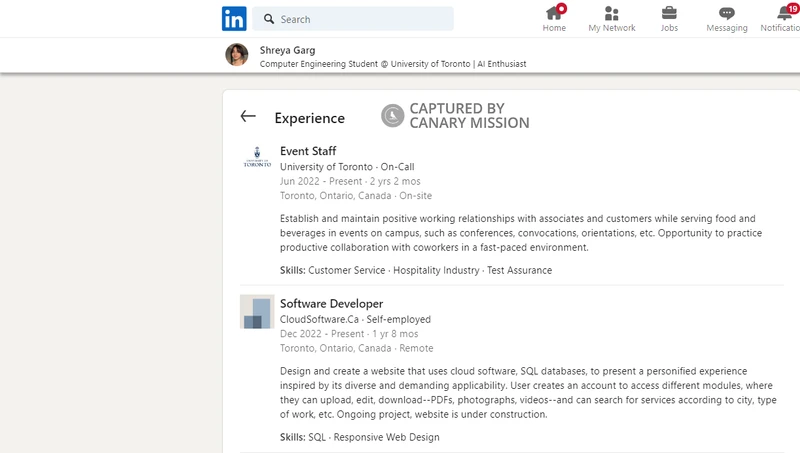
Task: Click the search magnifier icon
Action: point(269,19)
